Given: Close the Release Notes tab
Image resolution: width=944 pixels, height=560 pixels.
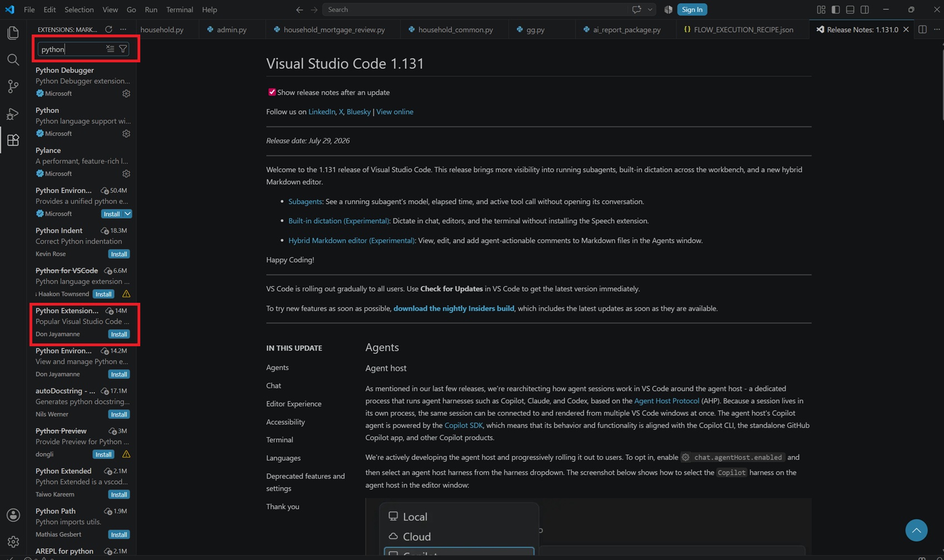Looking at the screenshot, I should click(x=906, y=30).
